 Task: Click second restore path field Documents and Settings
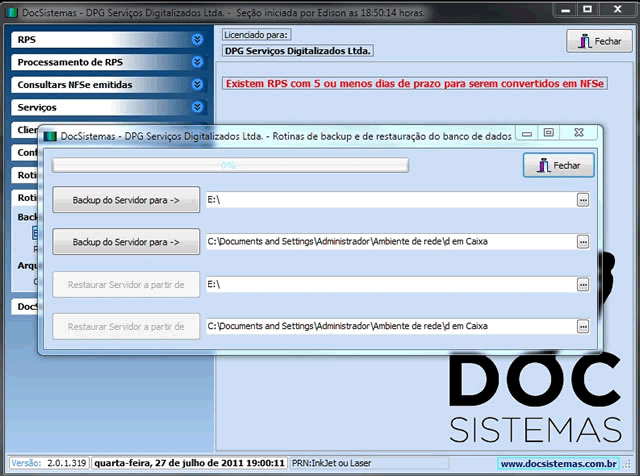click(x=391, y=326)
